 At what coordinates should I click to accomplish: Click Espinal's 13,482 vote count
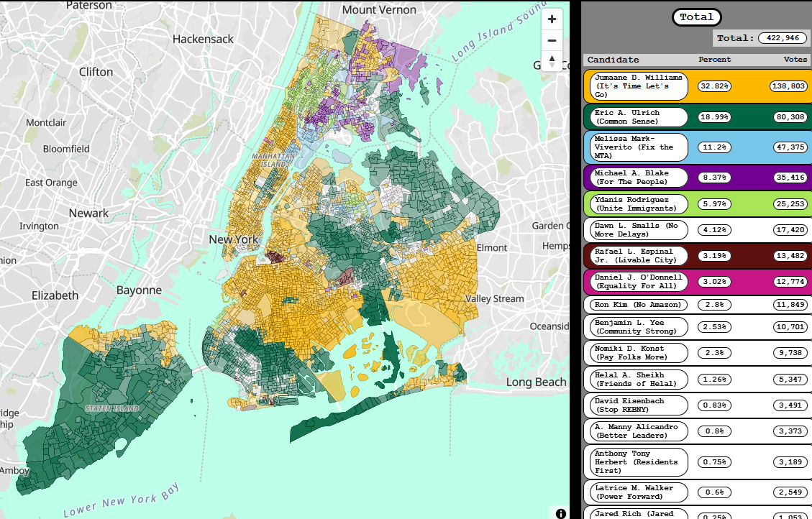point(790,256)
